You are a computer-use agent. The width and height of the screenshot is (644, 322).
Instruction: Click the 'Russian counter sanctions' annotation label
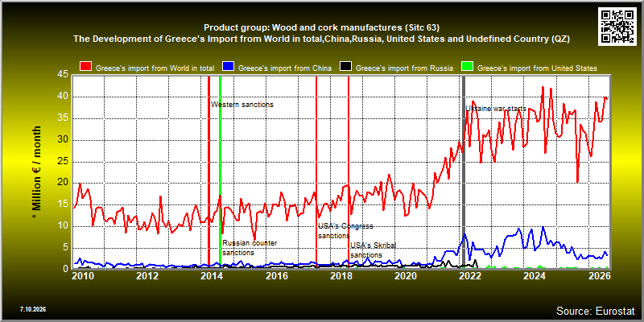coord(250,248)
